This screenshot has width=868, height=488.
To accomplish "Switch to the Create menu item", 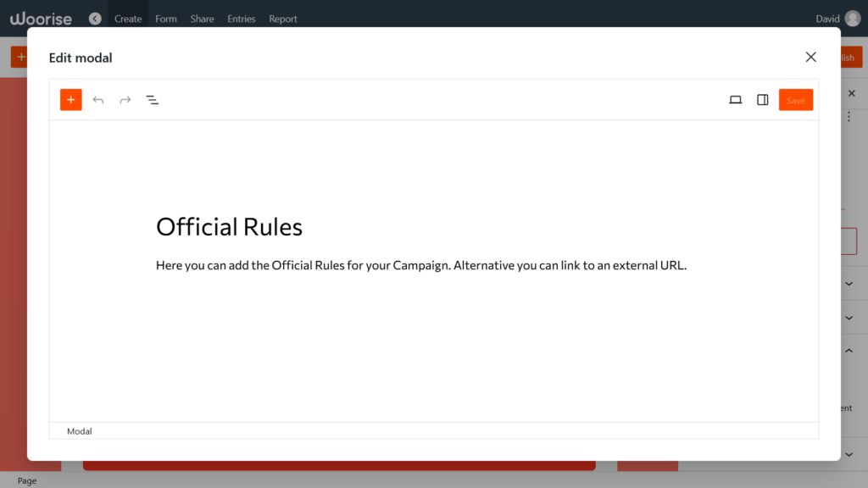I will pos(128,18).
